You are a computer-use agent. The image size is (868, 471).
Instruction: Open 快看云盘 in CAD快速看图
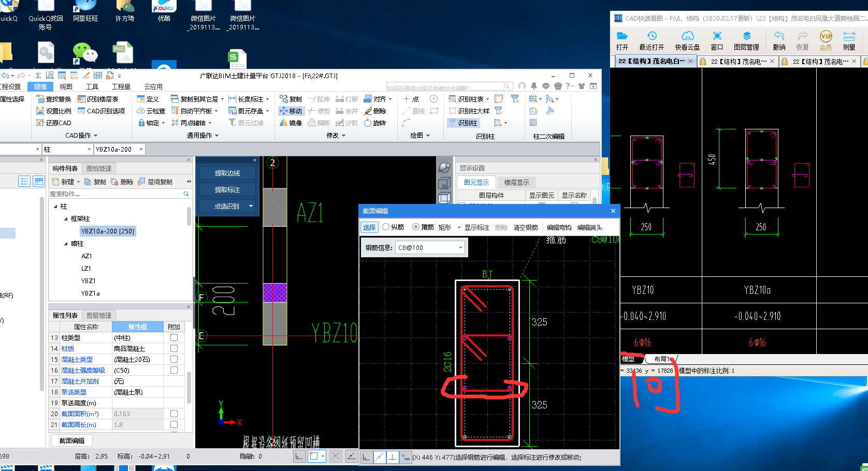[687, 41]
